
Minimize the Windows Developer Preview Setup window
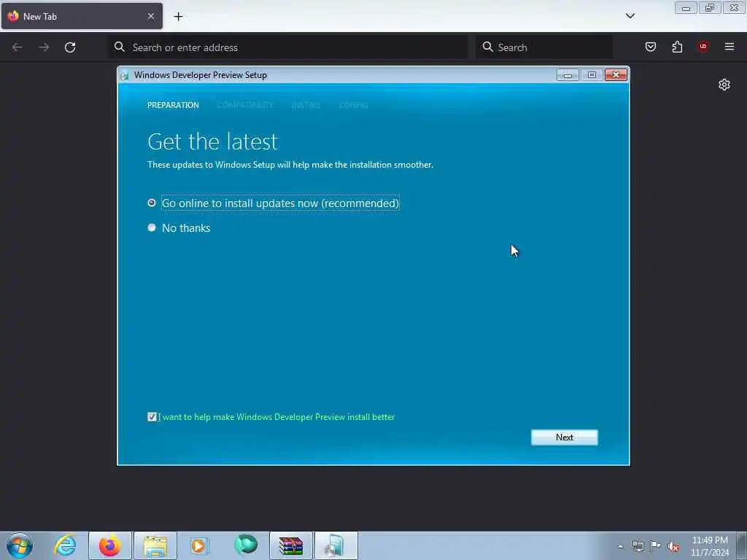pos(568,75)
